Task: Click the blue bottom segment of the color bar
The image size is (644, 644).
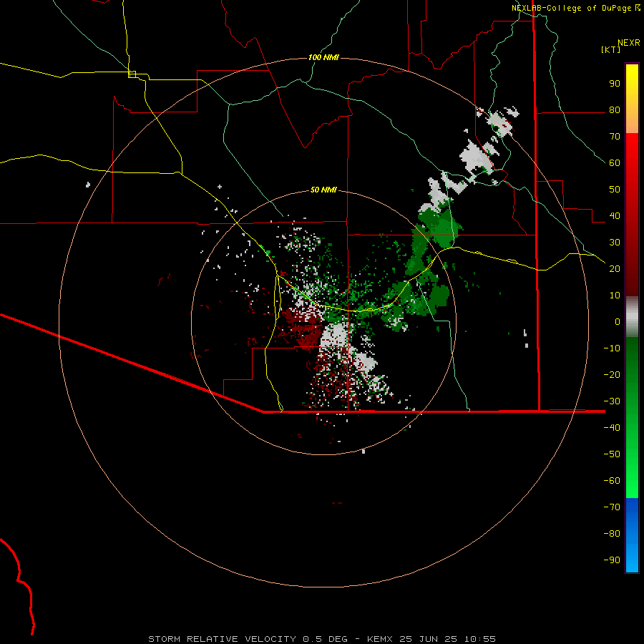Action: tap(632, 535)
